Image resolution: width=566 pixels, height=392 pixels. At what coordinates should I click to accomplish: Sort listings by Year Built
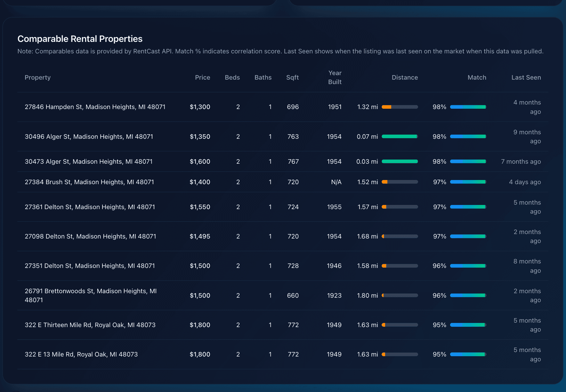pyautogui.click(x=335, y=77)
